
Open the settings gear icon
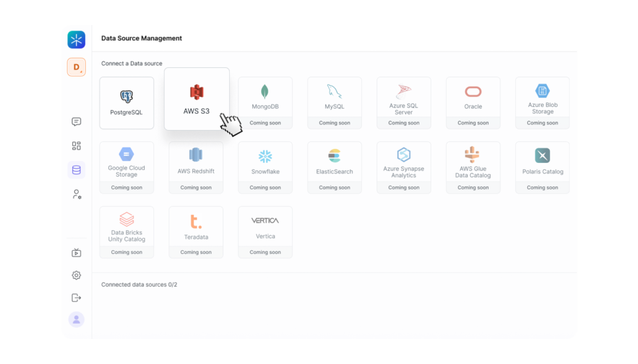coord(76,276)
